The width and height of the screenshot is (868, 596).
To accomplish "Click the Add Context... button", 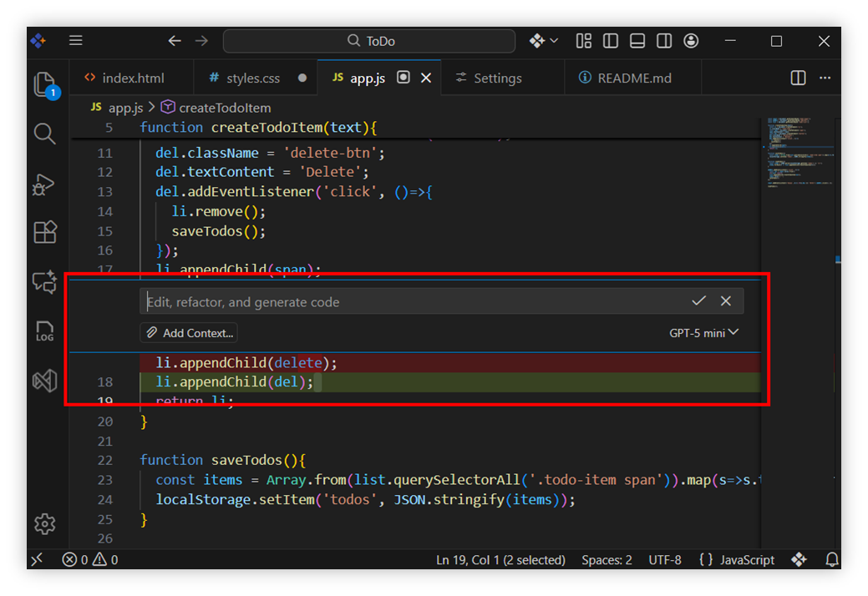I will [x=189, y=333].
